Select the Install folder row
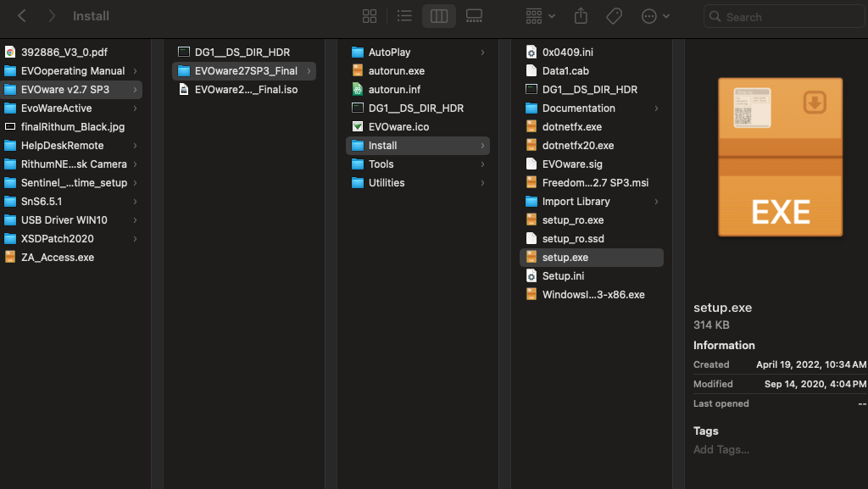The width and height of the screenshot is (868, 489). pos(418,146)
